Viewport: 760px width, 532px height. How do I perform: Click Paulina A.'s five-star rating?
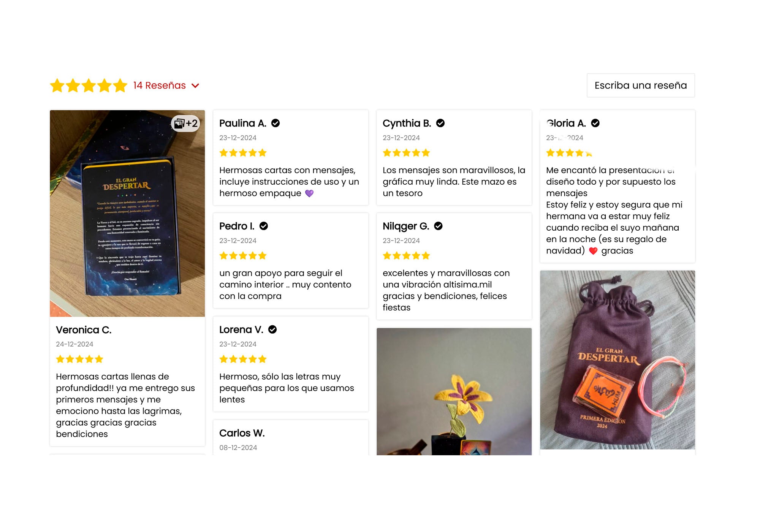pyautogui.click(x=243, y=153)
